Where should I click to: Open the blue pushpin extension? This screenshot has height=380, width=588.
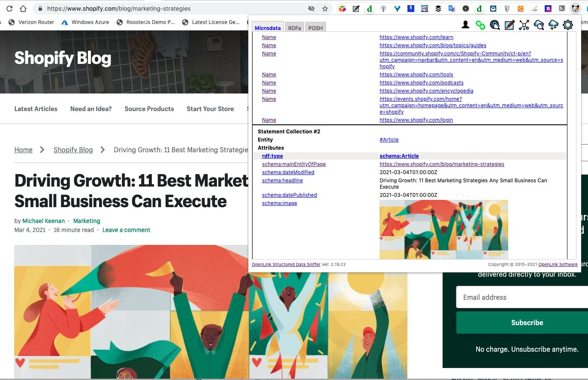point(411,9)
